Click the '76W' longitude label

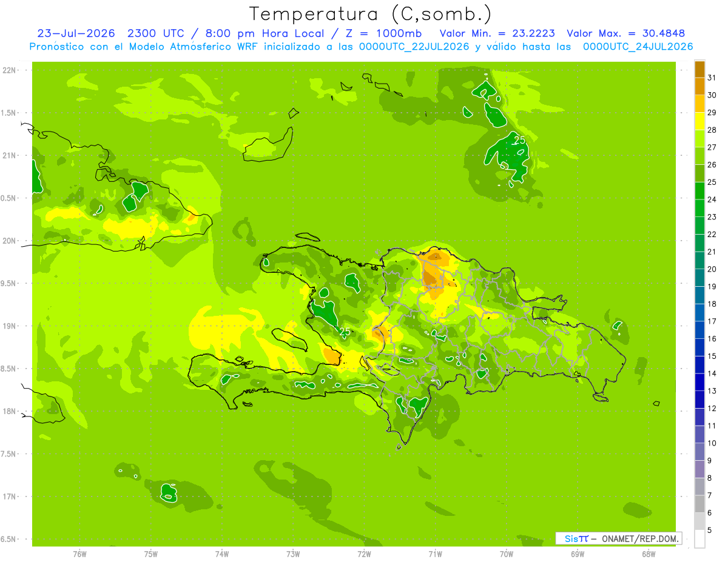(79, 554)
